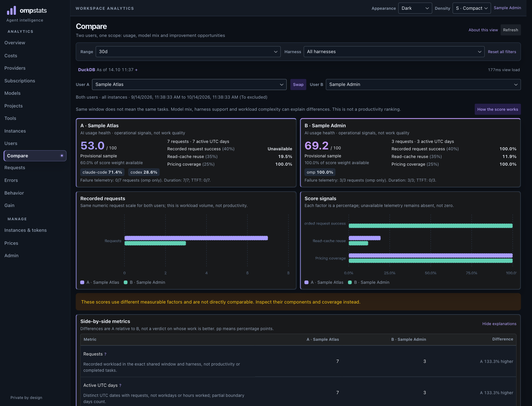The image size is (532, 406).
Task: Click the codex 28.6% chip
Action: (144, 172)
